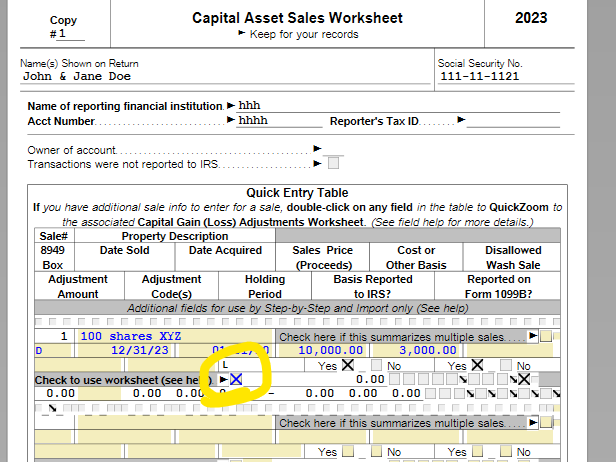Select No under Basis Reported to IRS
Image resolution: width=616 pixels, height=462 pixels.
click(x=376, y=365)
